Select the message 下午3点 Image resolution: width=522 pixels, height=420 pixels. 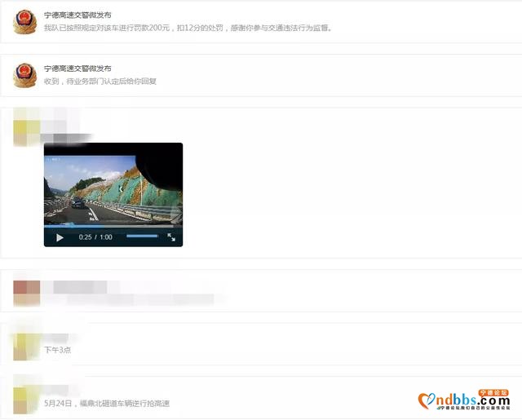pyautogui.click(x=58, y=350)
